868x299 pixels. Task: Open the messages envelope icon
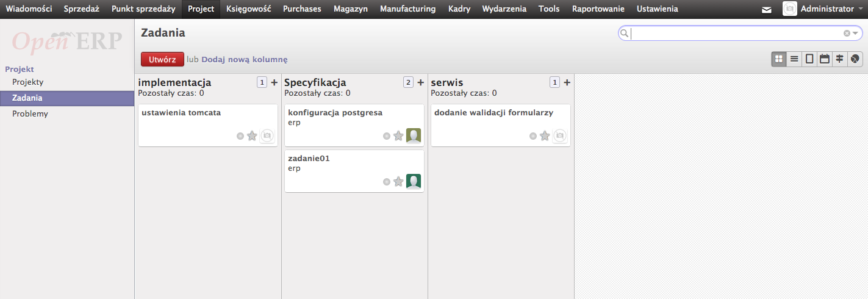click(x=767, y=10)
